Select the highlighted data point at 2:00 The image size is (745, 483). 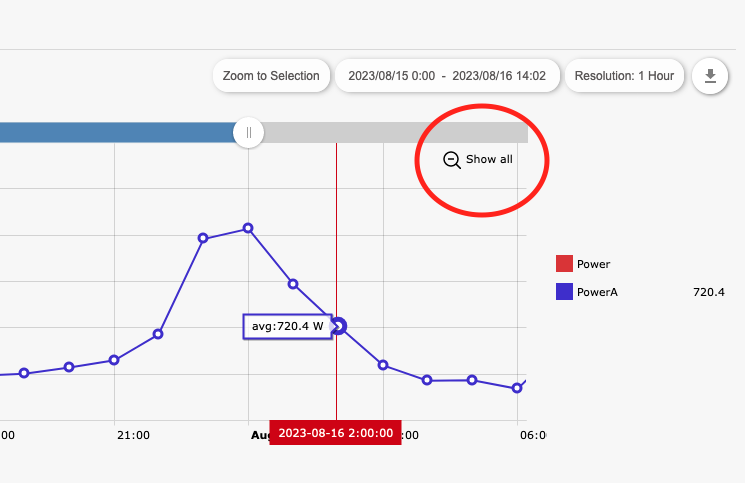click(x=338, y=325)
